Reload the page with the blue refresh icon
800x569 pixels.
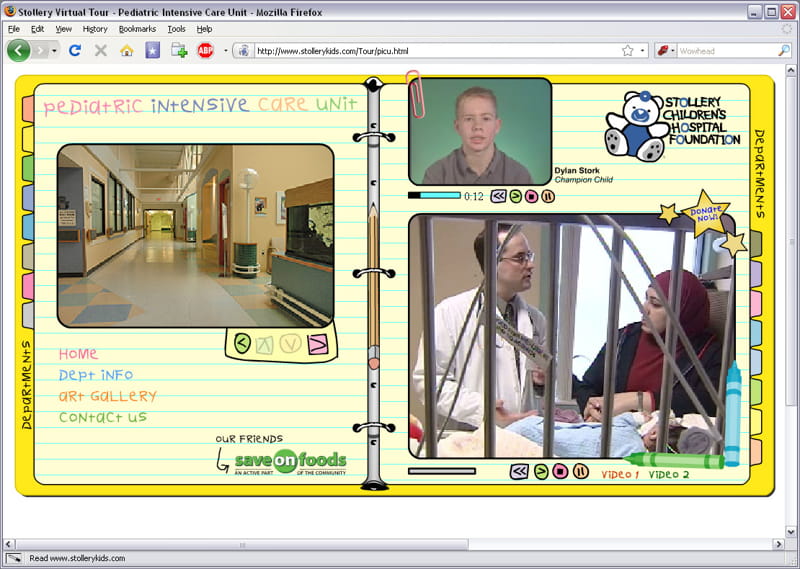[75, 50]
